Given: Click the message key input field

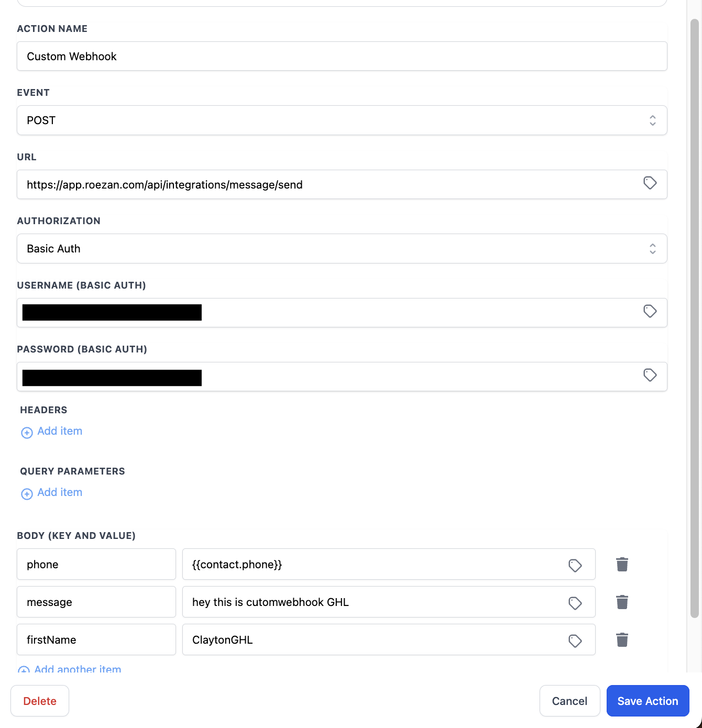Looking at the screenshot, I should [x=96, y=602].
